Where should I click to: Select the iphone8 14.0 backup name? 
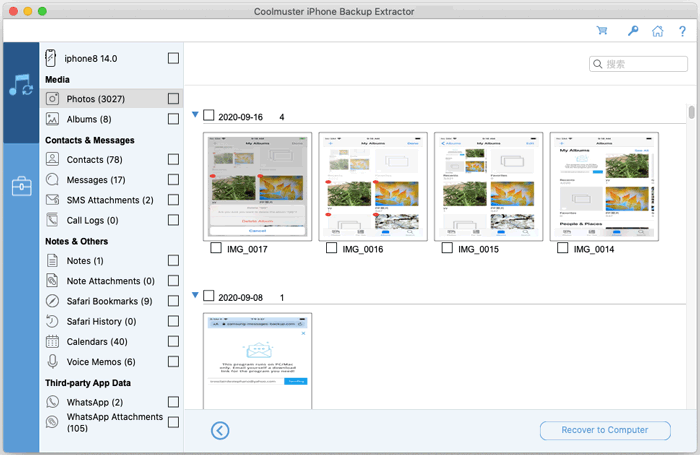91,58
